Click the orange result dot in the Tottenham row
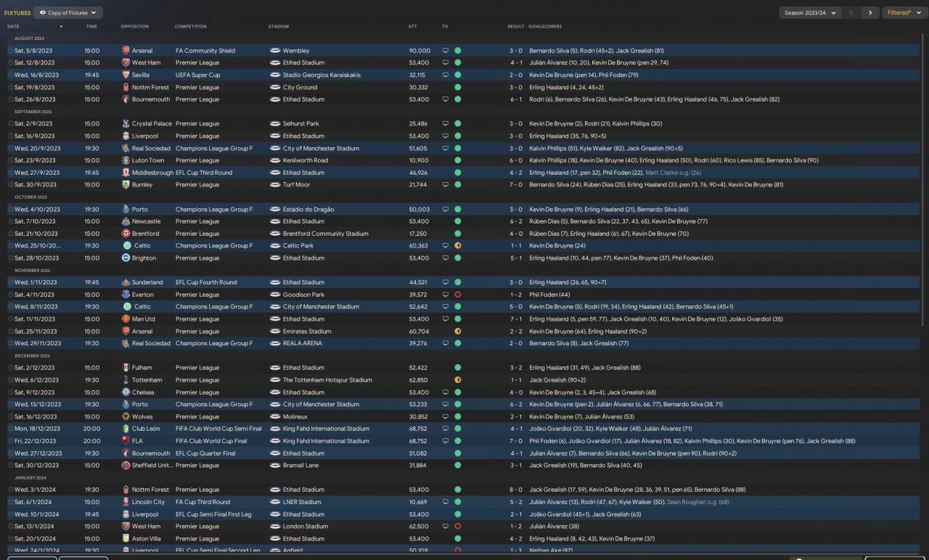Viewport: 929px width, 560px height. pyautogui.click(x=458, y=380)
